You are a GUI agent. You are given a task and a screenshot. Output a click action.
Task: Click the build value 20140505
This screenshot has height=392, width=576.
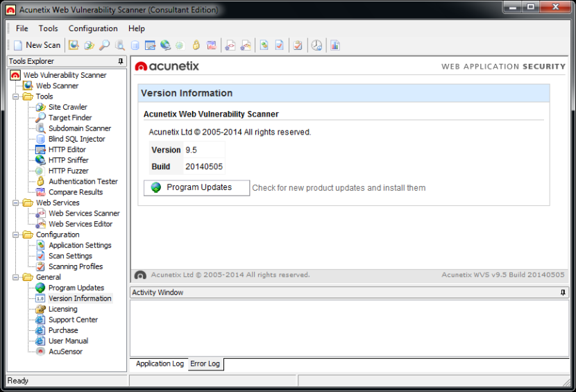[204, 167]
